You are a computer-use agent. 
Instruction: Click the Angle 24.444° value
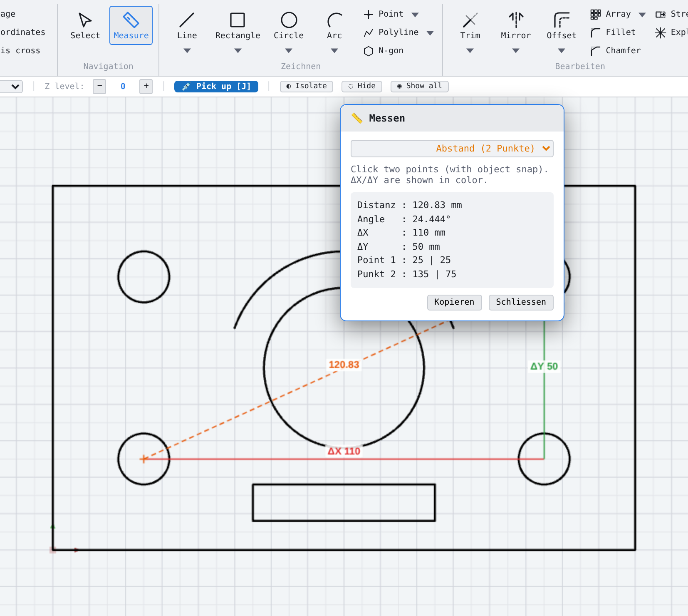[x=431, y=219]
